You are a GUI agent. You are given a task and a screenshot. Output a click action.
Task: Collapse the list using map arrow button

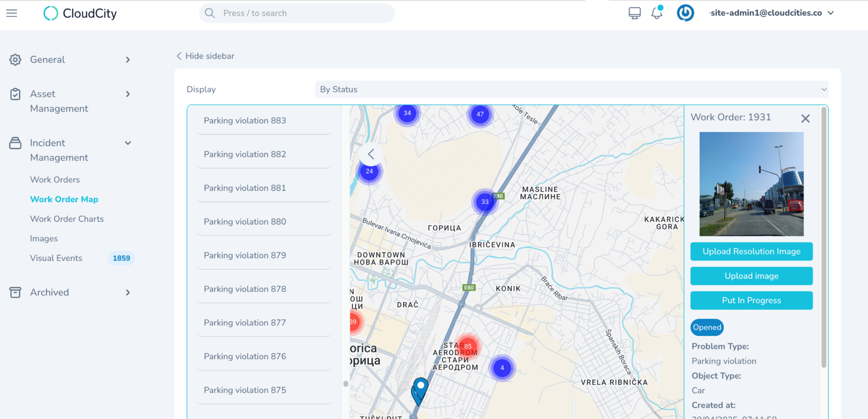click(x=371, y=154)
